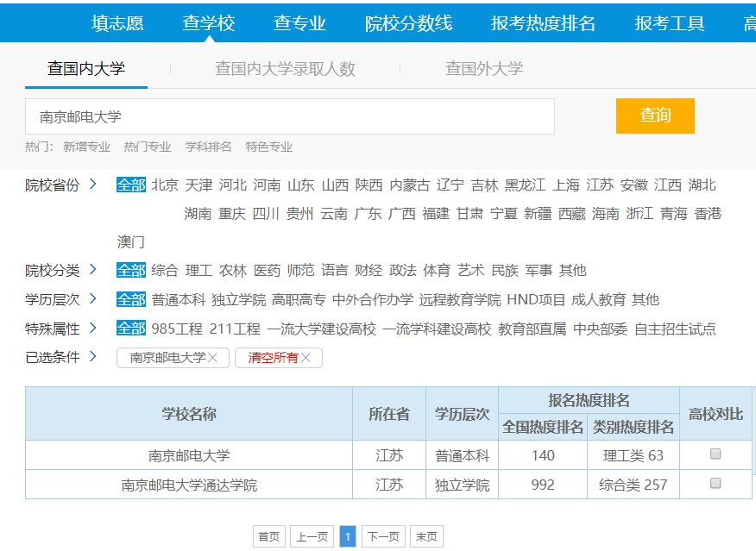Expand the 已选条件 chevron arrow
This screenshot has height=551, width=756.
(93, 357)
